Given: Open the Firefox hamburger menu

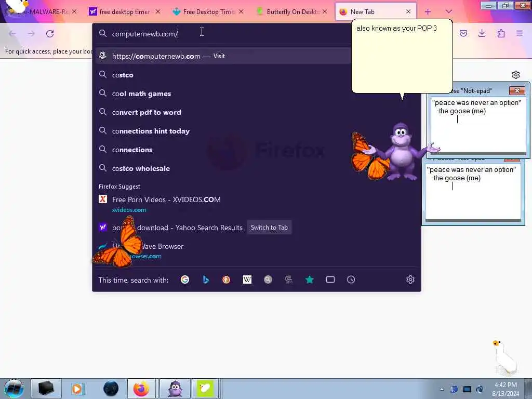Looking at the screenshot, I should (x=520, y=33).
